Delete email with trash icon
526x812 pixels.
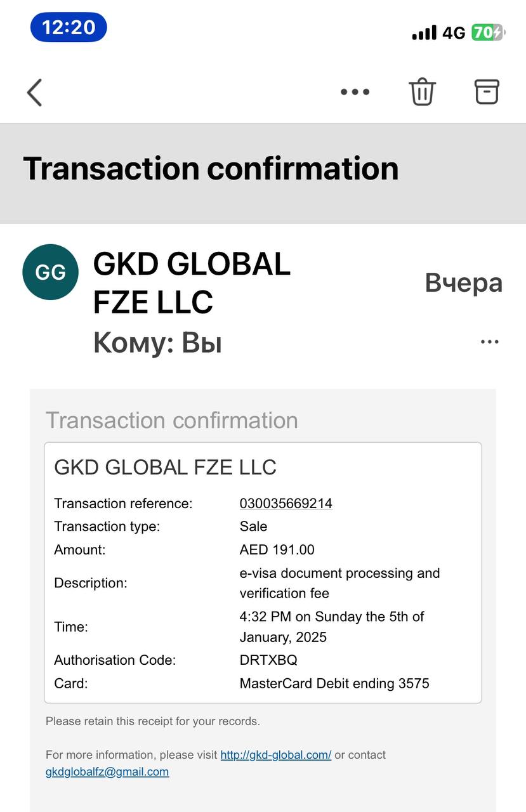coord(422,92)
